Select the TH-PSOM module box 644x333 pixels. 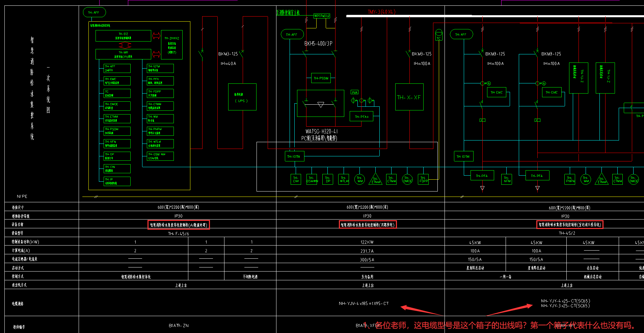pos(117,131)
